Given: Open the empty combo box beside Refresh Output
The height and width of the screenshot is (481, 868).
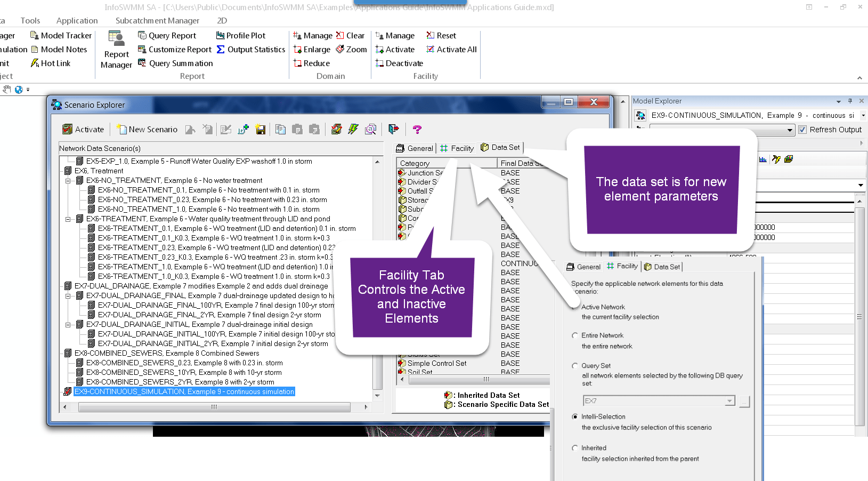Looking at the screenshot, I should pyautogui.click(x=790, y=130).
